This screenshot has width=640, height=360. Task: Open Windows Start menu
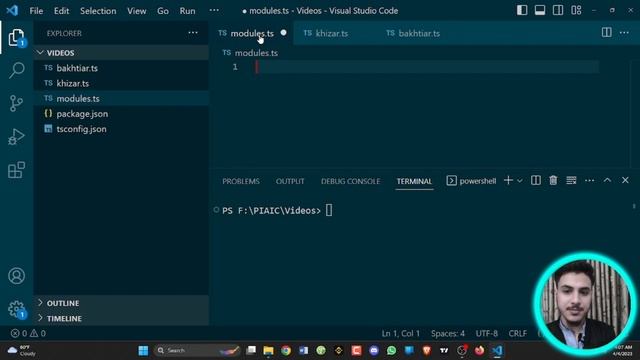pos(143,351)
